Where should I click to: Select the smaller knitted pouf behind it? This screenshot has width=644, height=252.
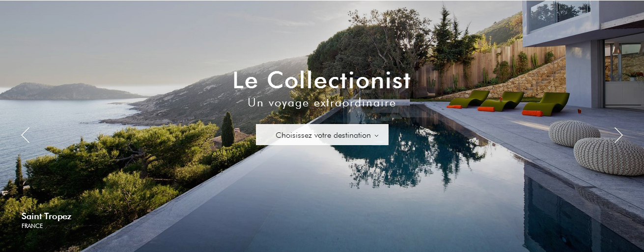coord(574,133)
